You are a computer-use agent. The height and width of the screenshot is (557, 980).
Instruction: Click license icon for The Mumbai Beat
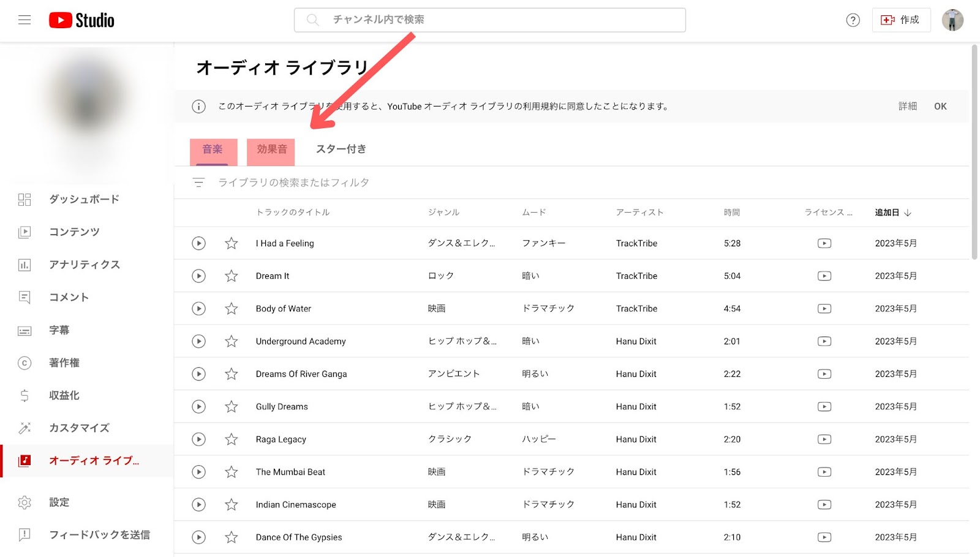pos(824,472)
